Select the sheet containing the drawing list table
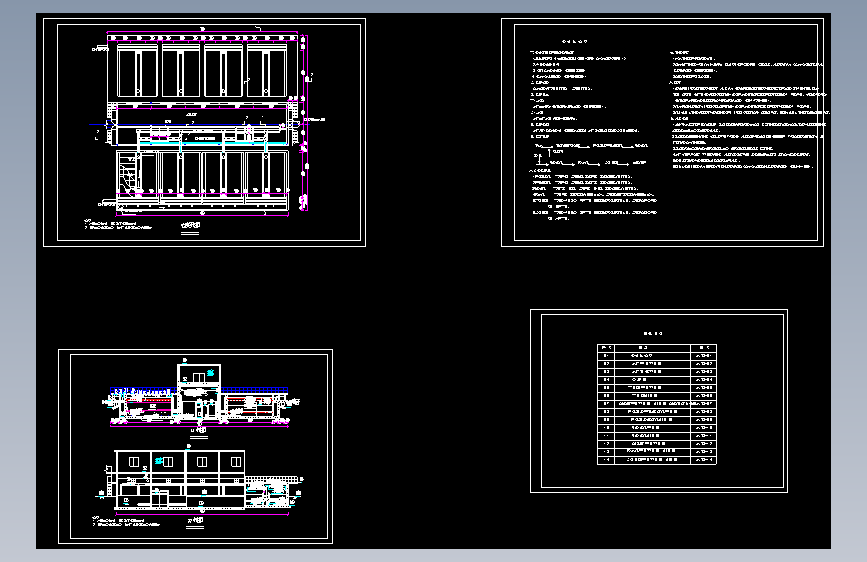This screenshot has width=867, height=562. click(x=659, y=401)
